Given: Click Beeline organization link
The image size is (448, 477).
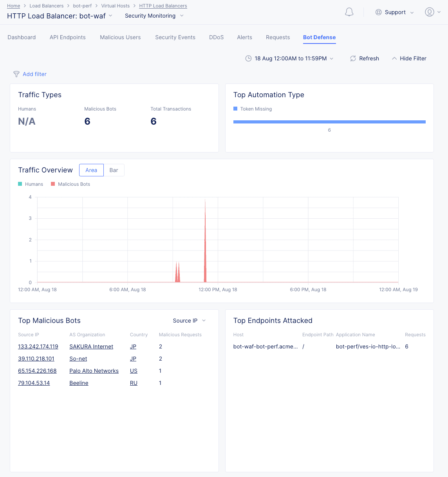Looking at the screenshot, I should coord(79,383).
